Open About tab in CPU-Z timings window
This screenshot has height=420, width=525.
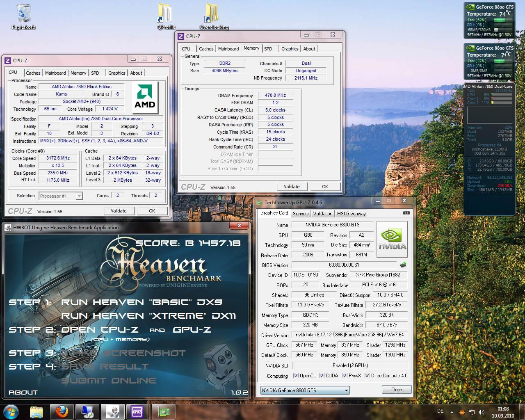(x=309, y=49)
